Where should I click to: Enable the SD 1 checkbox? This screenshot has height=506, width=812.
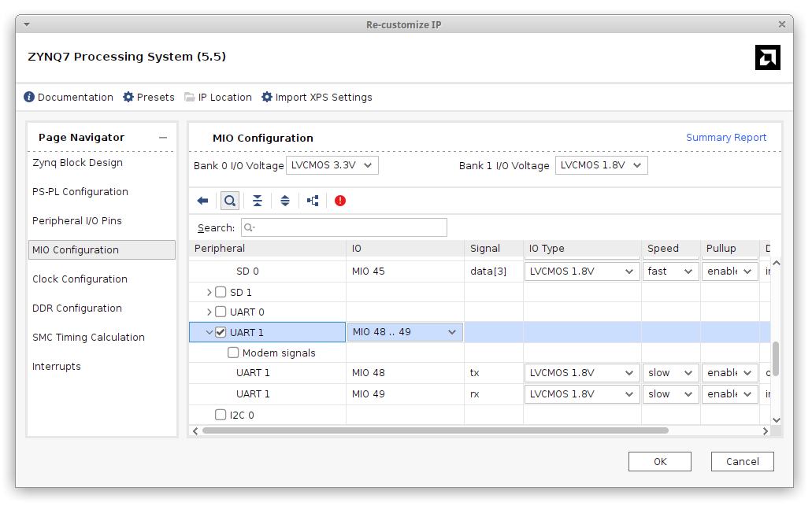click(221, 292)
